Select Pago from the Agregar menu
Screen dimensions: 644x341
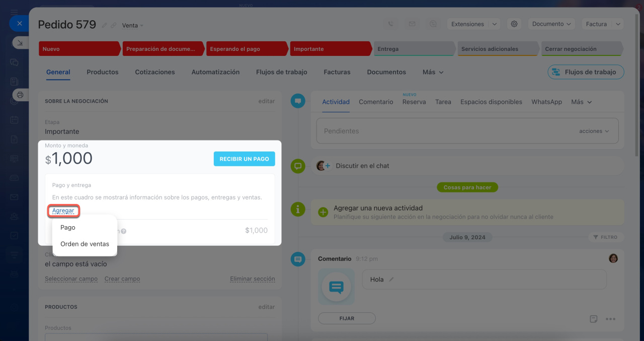68,227
